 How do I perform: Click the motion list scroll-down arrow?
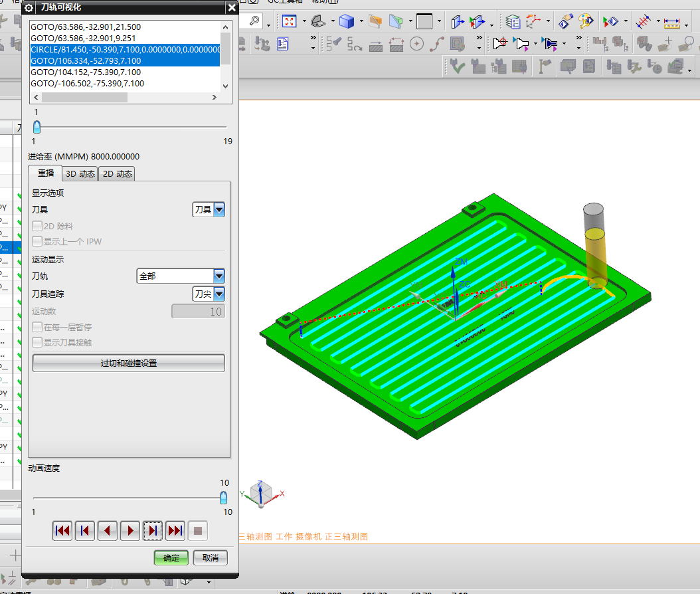[225, 86]
